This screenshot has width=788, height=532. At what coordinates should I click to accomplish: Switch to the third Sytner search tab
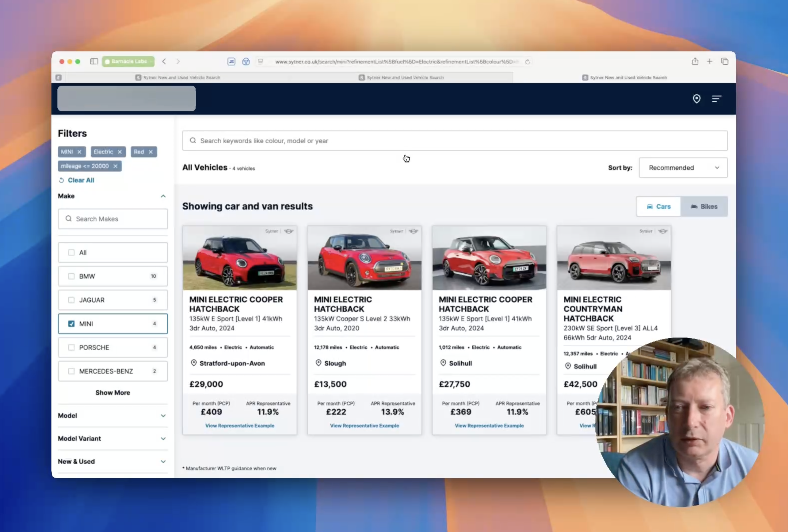[x=624, y=78]
